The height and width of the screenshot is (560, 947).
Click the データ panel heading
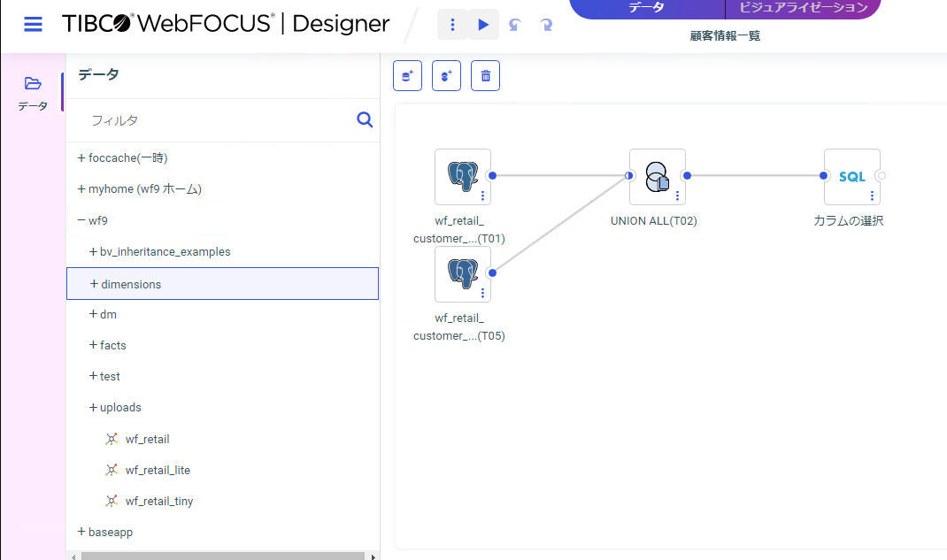98,75
